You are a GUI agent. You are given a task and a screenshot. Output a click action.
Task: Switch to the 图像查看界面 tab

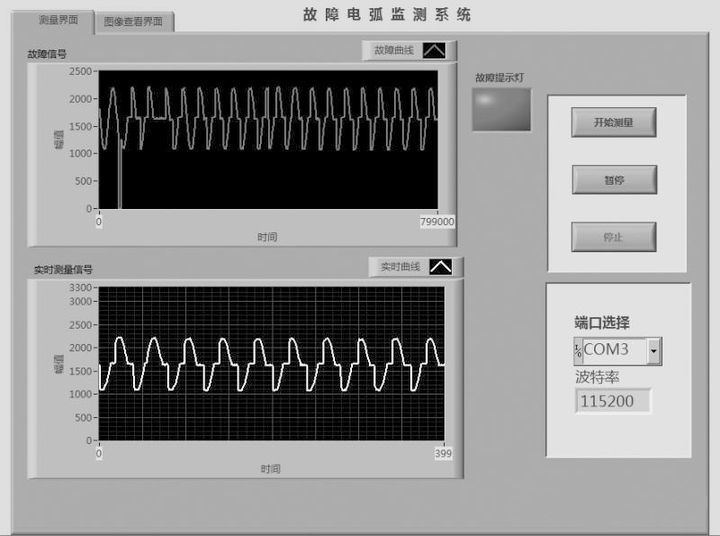[134, 21]
